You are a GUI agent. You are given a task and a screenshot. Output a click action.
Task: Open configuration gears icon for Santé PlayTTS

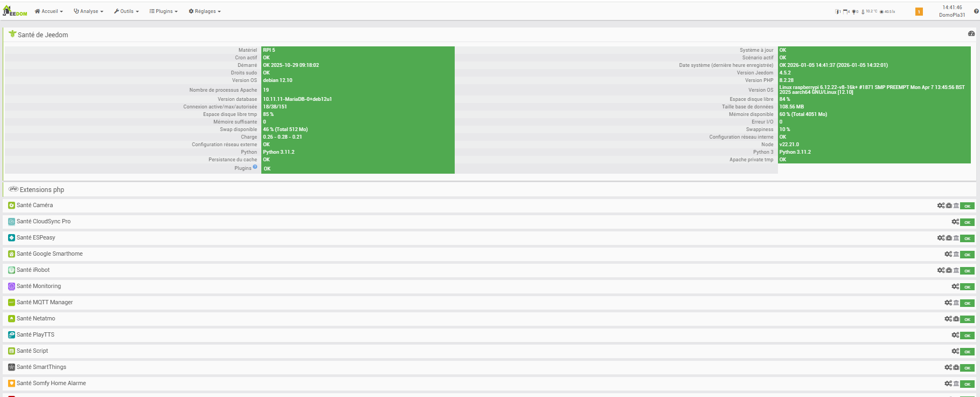coord(955,335)
